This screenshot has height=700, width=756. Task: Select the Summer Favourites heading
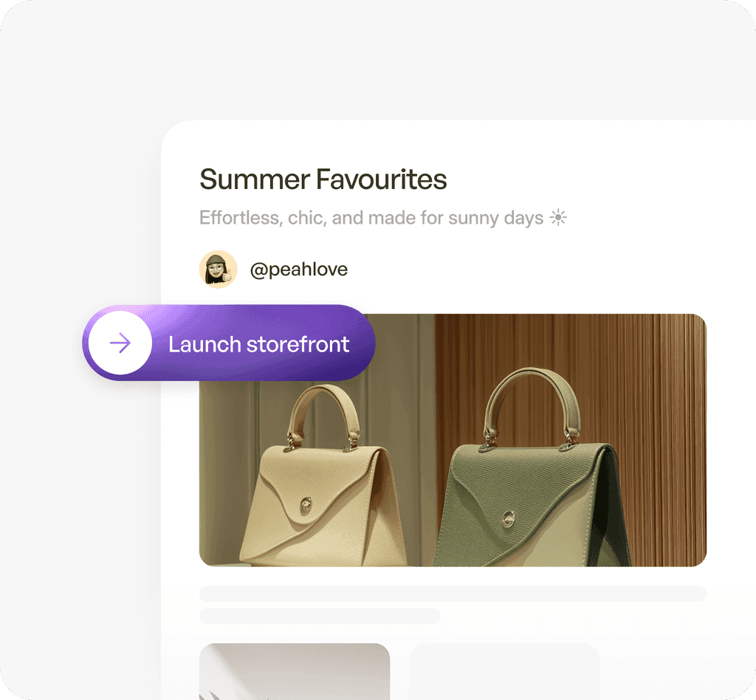(x=323, y=179)
